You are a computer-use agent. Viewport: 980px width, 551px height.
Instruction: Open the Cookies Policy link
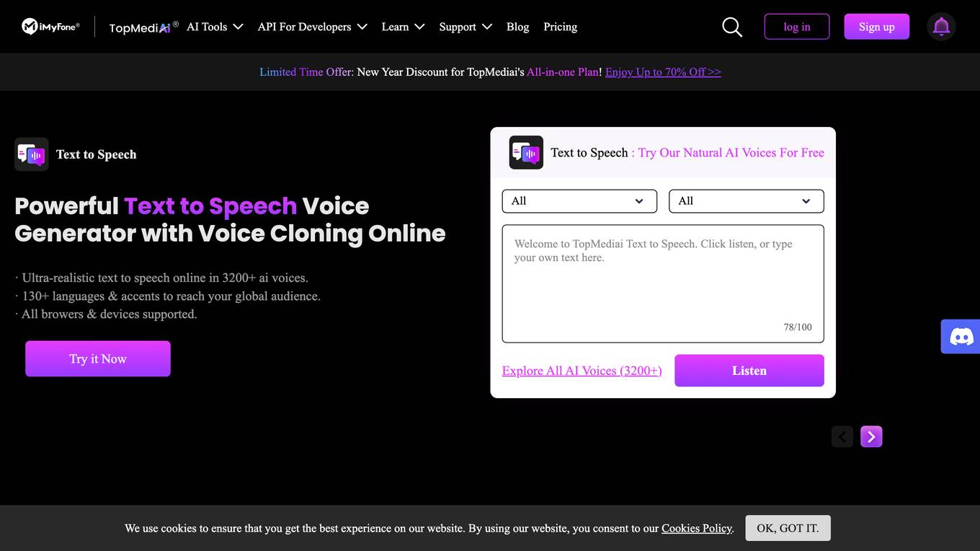pyautogui.click(x=697, y=529)
